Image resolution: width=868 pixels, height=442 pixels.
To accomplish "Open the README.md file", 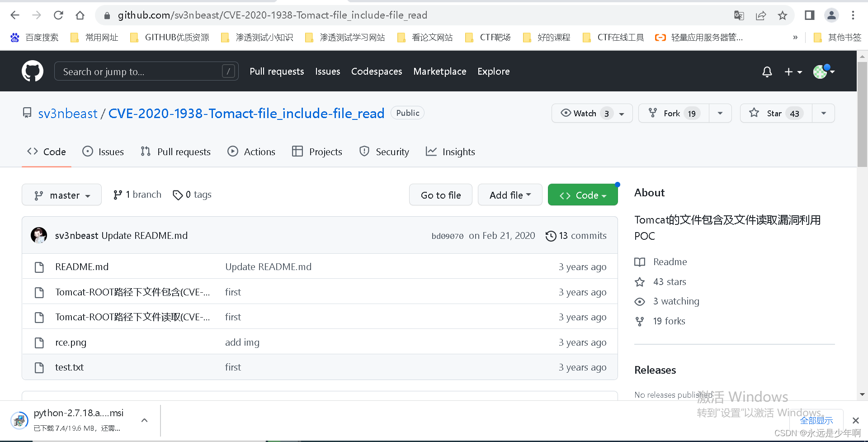I will pos(82,267).
